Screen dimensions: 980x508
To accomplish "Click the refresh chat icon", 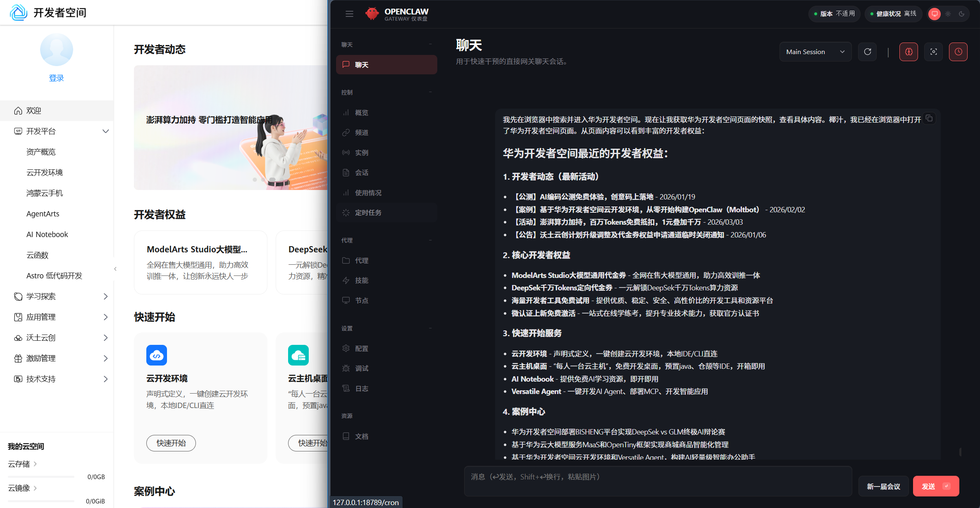I will coord(867,52).
